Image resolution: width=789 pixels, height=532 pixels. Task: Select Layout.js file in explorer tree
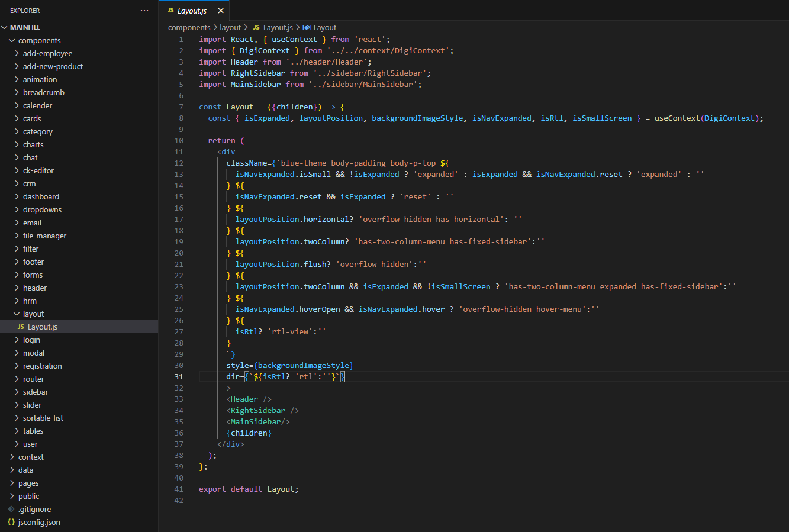pos(43,327)
